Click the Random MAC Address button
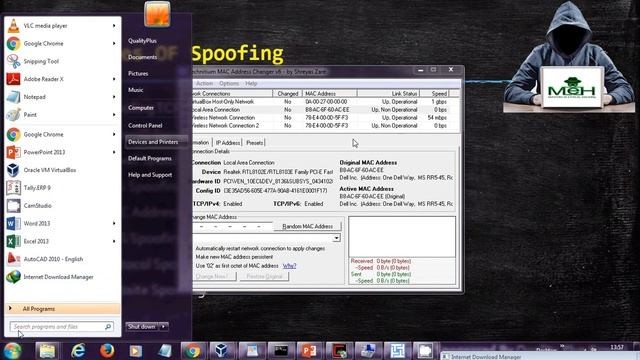Viewport: 640px width, 360px height. tap(307, 226)
